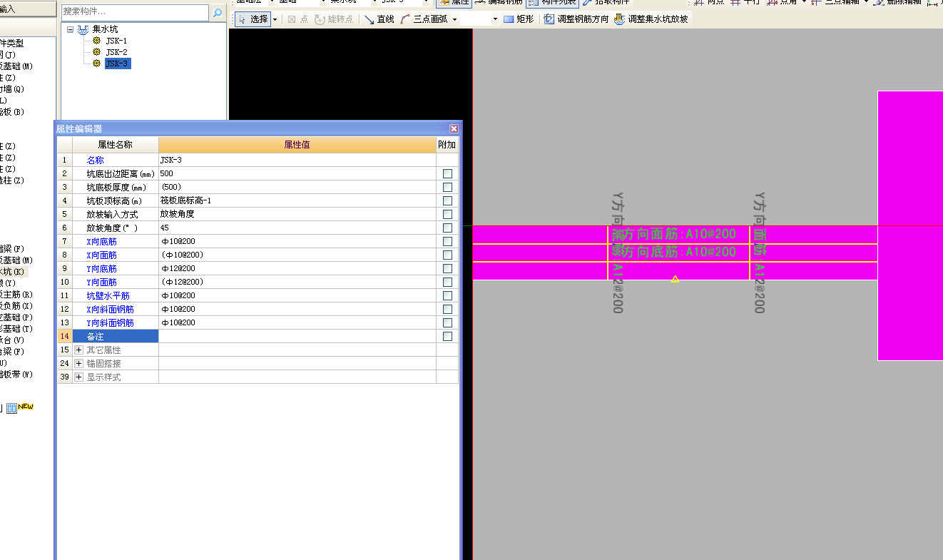
Task: Activate the 选择 selection tool
Action: pos(253,19)
